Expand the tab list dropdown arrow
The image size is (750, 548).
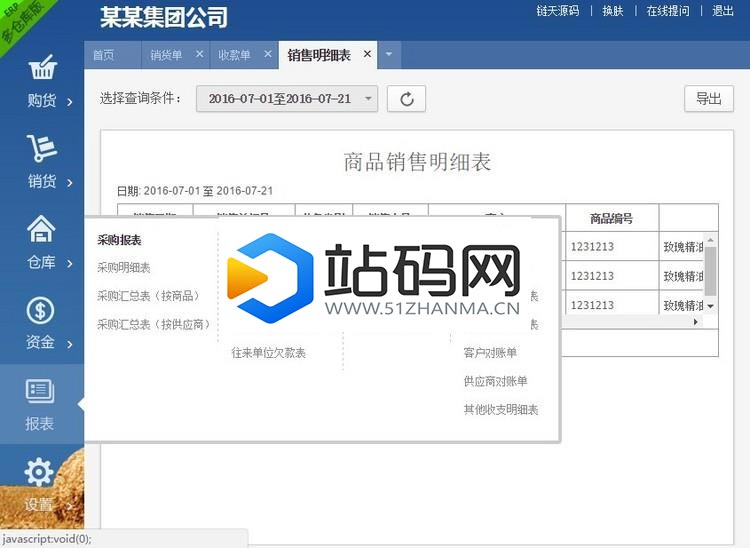pos(389,55)
